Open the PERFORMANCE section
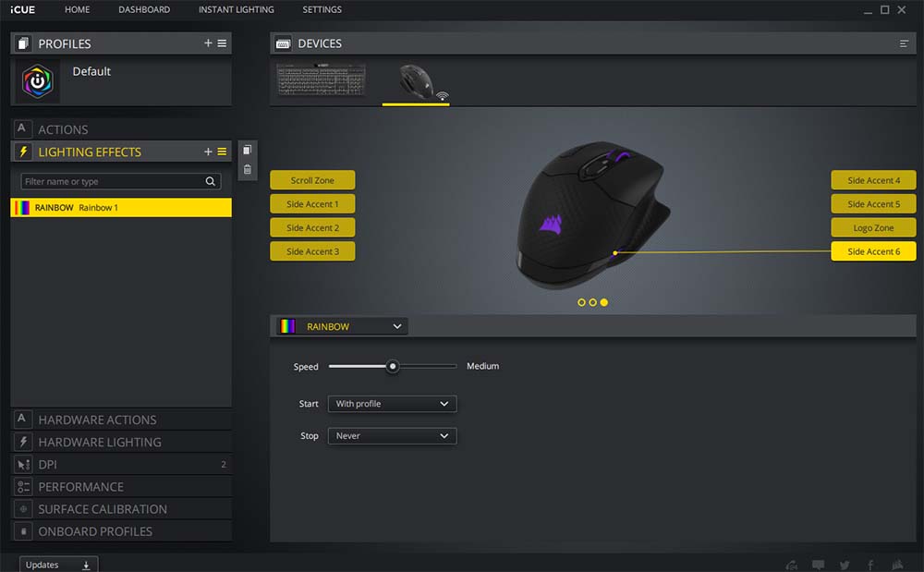The height and width of the screenshot is (572, 924). 121,487
